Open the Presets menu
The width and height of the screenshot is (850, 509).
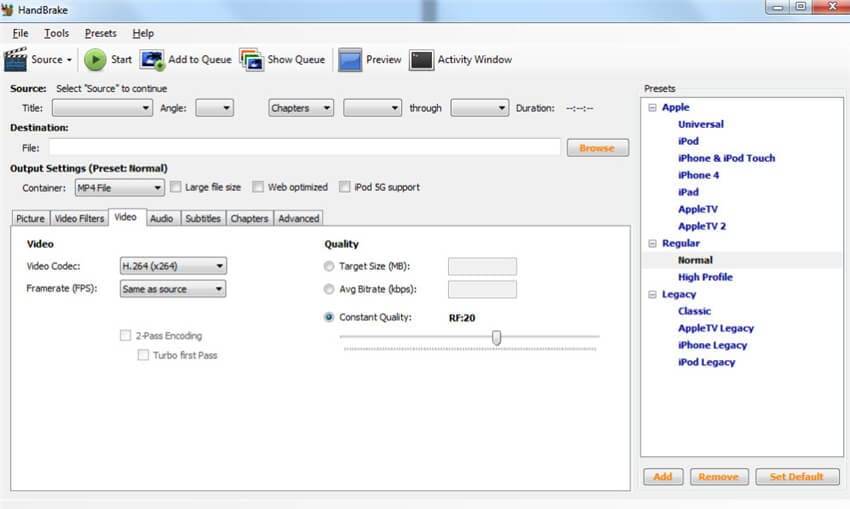coord(100,33)
